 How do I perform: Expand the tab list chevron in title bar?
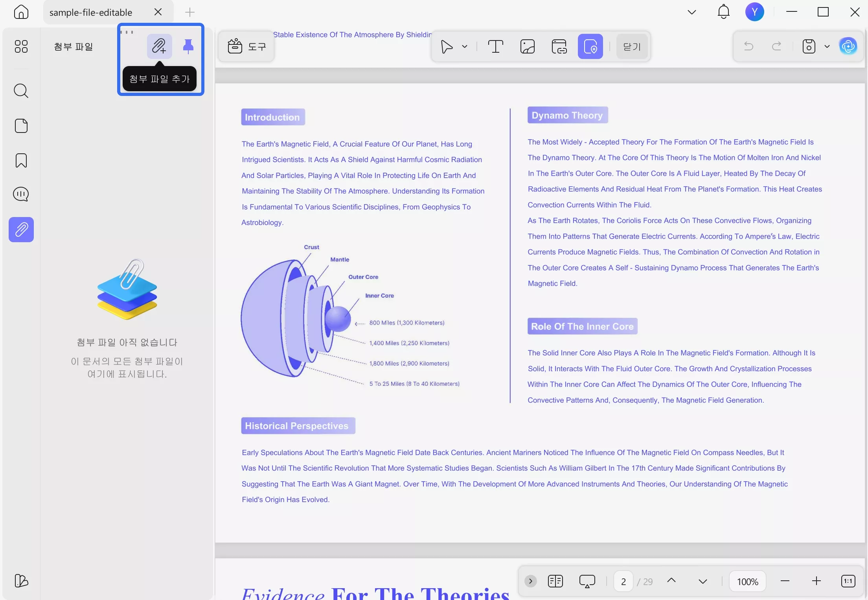tap(692, 12)
